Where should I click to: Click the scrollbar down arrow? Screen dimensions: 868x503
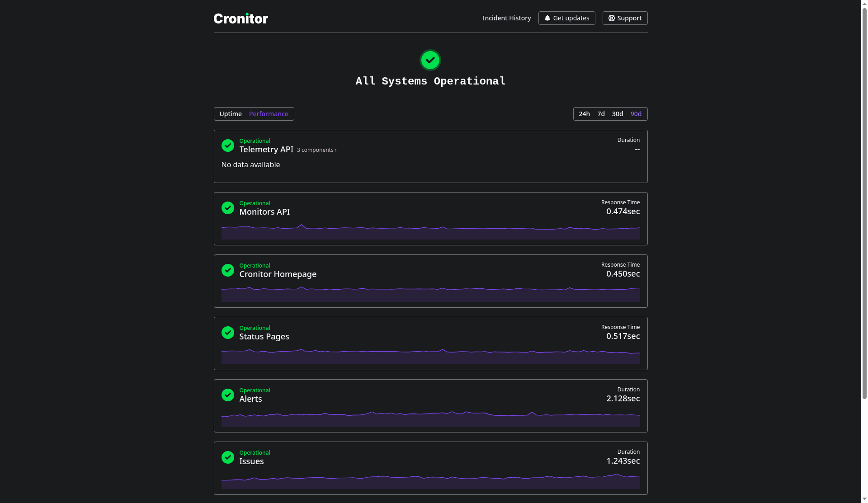click(864, 499)
